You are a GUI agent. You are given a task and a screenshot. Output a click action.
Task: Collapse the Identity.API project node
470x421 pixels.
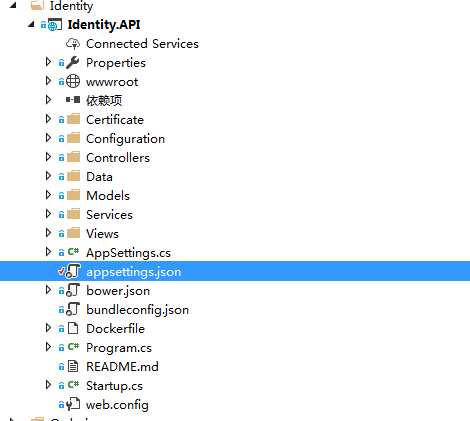[x=31, y=24]
